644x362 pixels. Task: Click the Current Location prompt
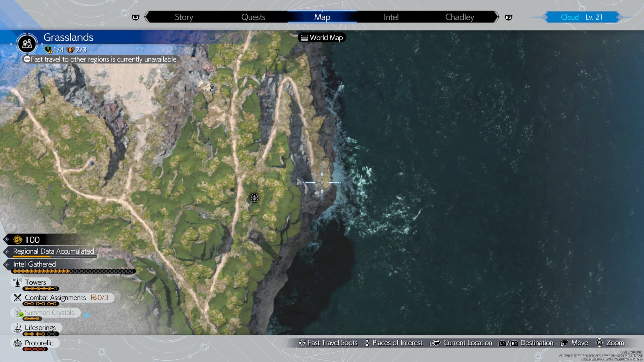[x=461, y=343]
